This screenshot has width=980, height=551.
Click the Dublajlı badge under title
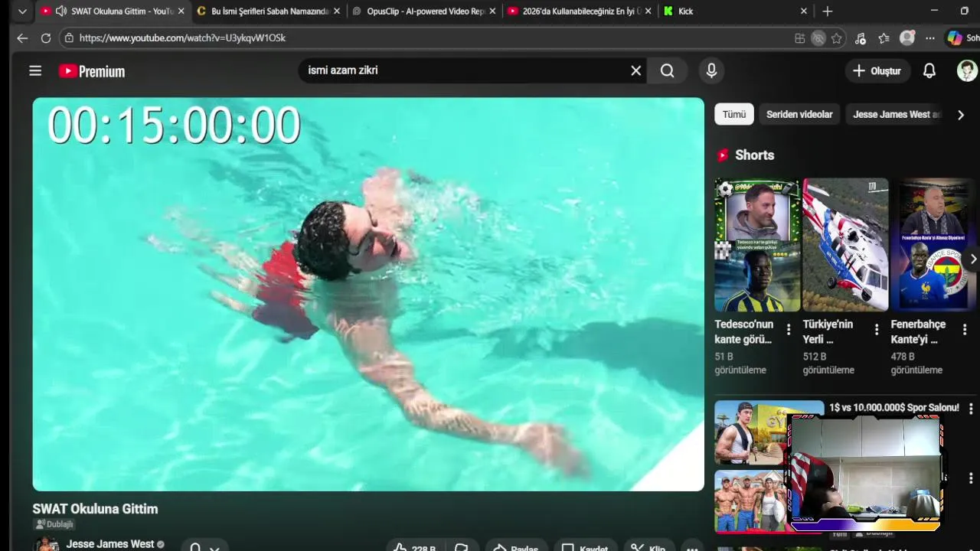tap(54, 524)
